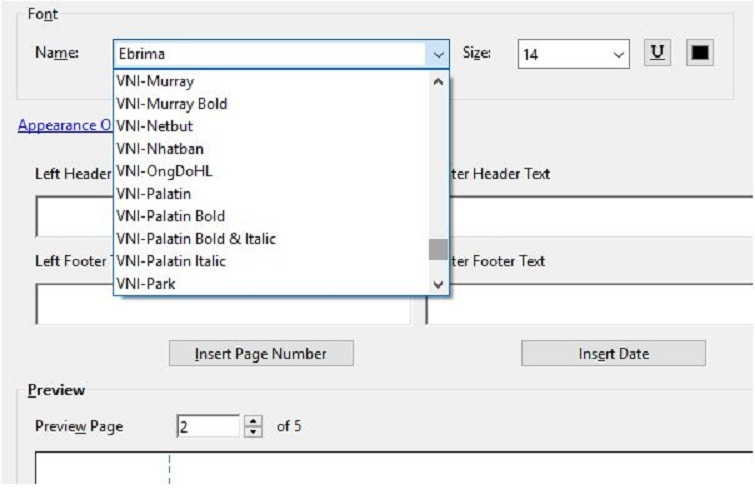Screen dimensions: 755x490
Task: Pick VNI-Netbut in the font list
Action: point(155,126)
